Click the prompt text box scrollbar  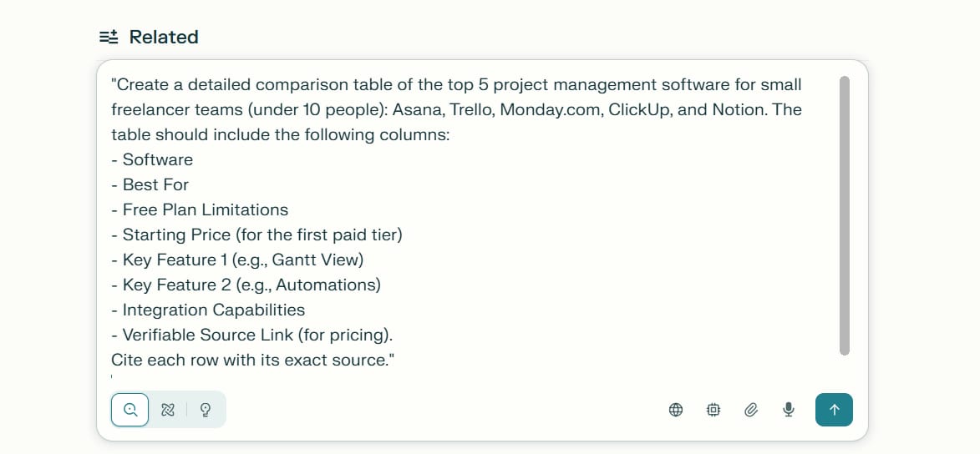(x=844, y=215)
